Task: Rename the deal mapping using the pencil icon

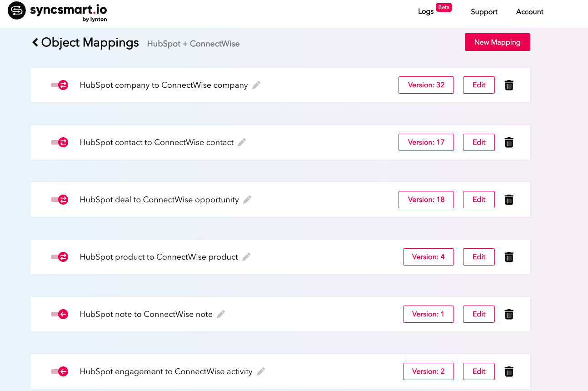Action: click(x=247, y=199)
